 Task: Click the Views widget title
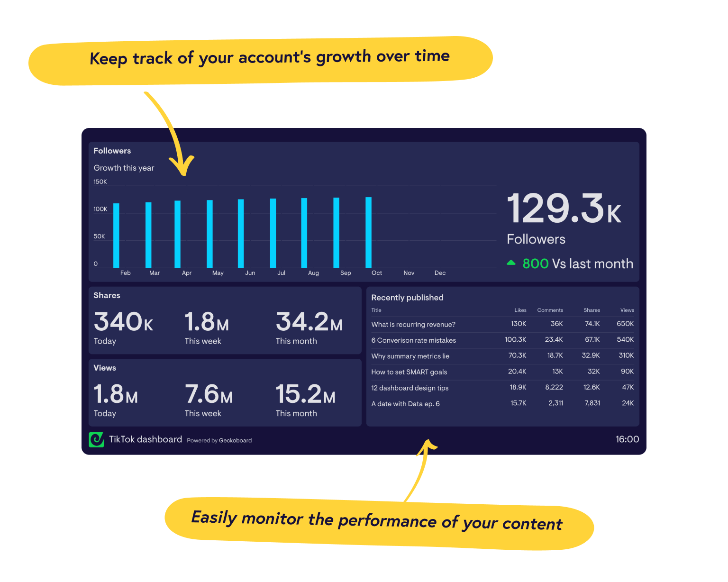(x=105, y=368)
